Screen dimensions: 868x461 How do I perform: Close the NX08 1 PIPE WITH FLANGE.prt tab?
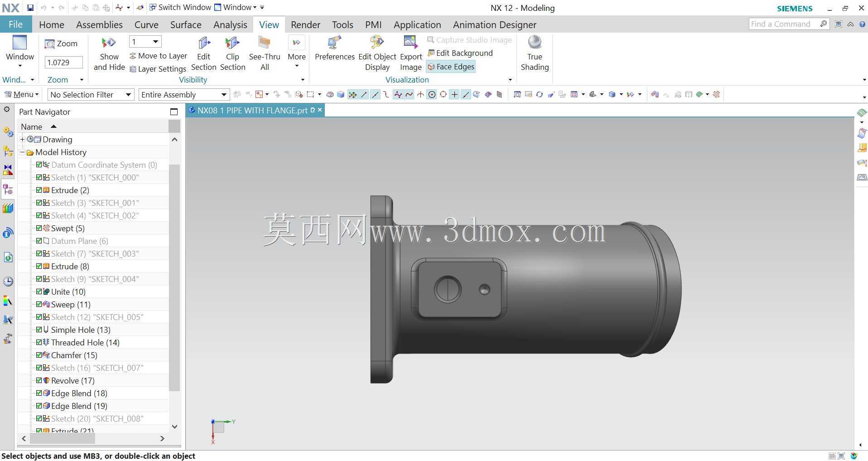[x=320, y=110]
